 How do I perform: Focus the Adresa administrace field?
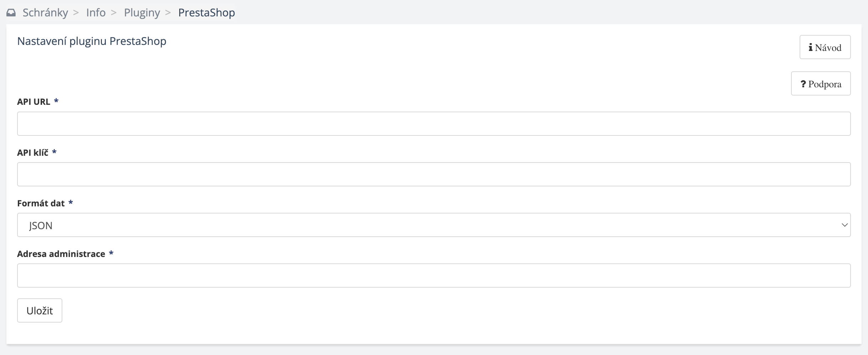434,276
